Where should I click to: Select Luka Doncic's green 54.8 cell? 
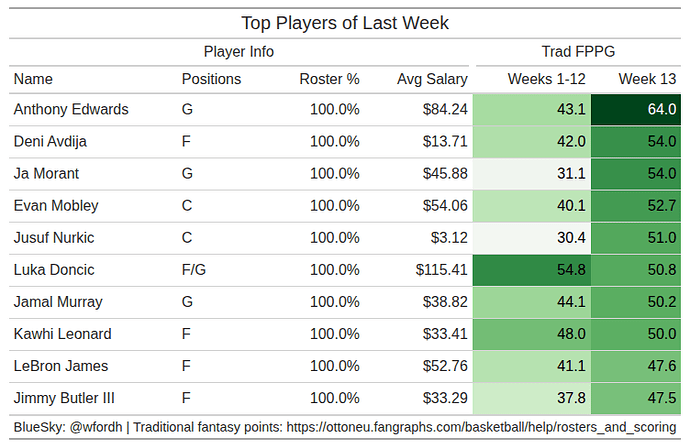531,270
